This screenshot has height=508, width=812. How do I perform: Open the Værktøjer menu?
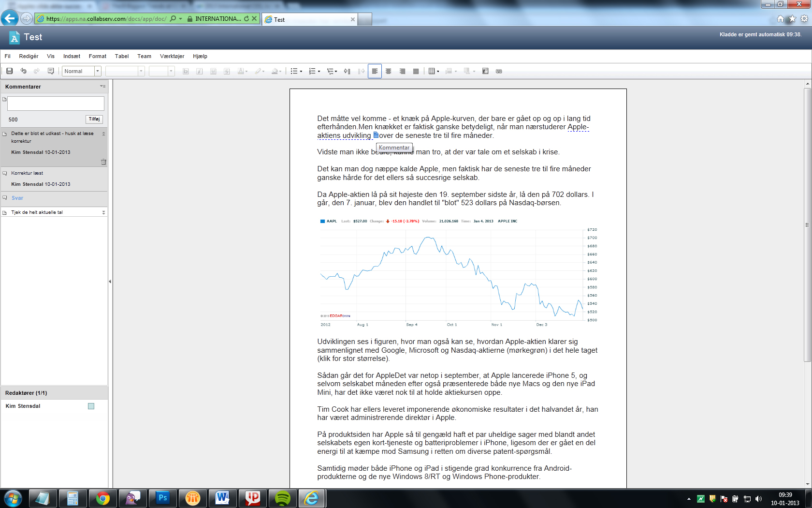172,56
